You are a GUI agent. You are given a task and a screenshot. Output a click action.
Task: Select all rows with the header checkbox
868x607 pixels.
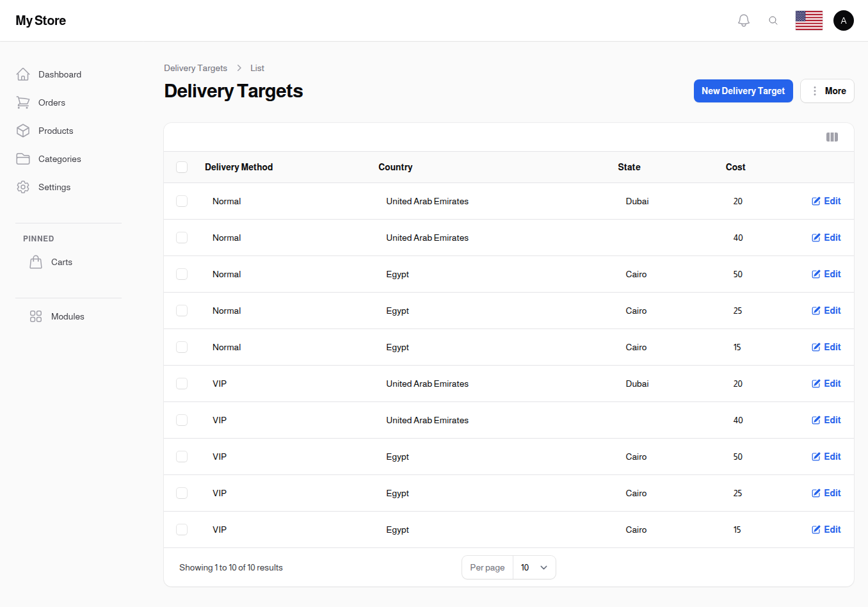[182, 166]
